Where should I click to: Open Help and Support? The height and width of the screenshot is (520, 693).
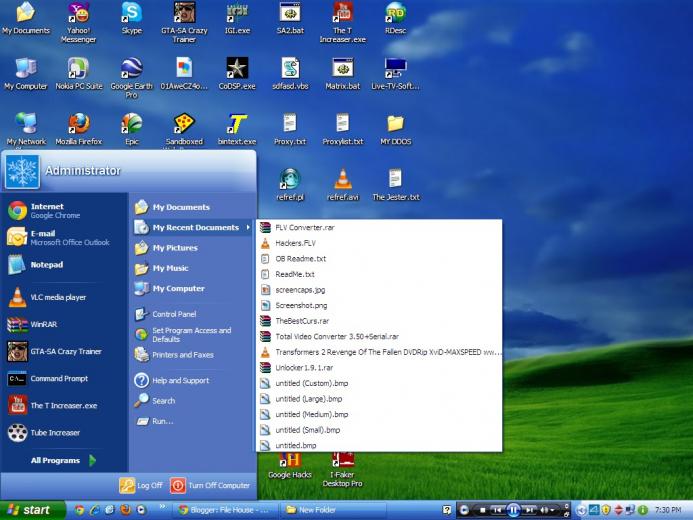pos(192,380)
